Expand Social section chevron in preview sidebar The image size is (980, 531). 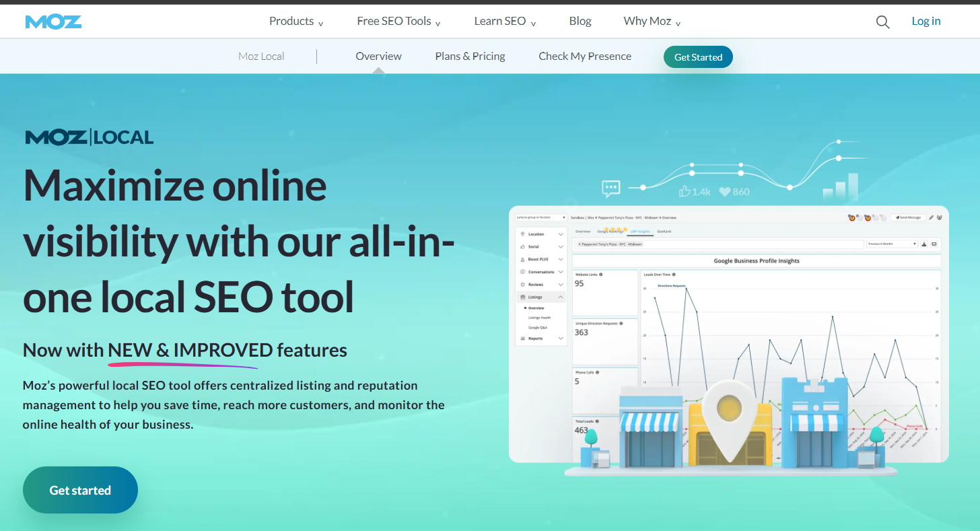coord(561,247)
